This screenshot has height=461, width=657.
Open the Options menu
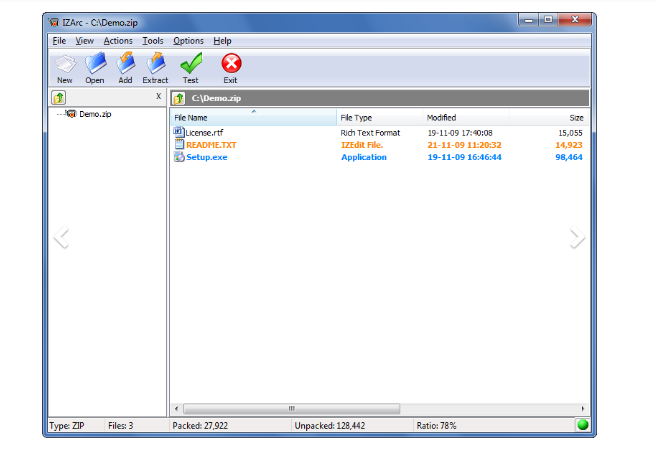tap(188, 41)
